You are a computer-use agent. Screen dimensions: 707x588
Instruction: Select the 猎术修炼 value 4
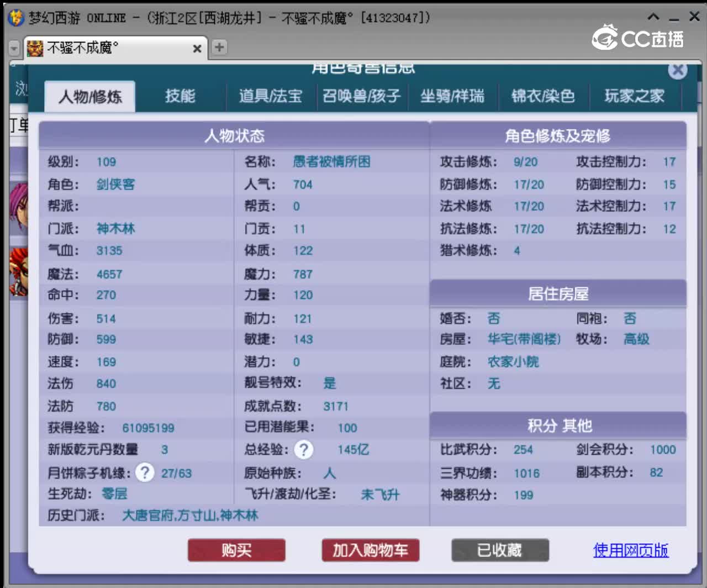517,251
